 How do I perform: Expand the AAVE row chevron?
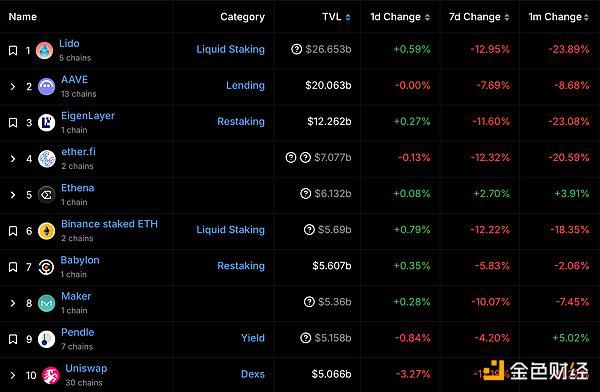(x=13, y=87)
